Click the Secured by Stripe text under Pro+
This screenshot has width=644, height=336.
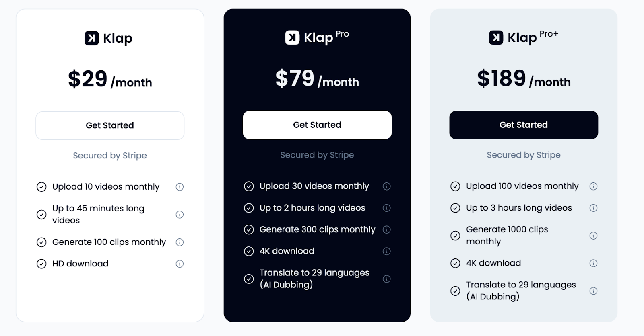click(x=524, y=155)
